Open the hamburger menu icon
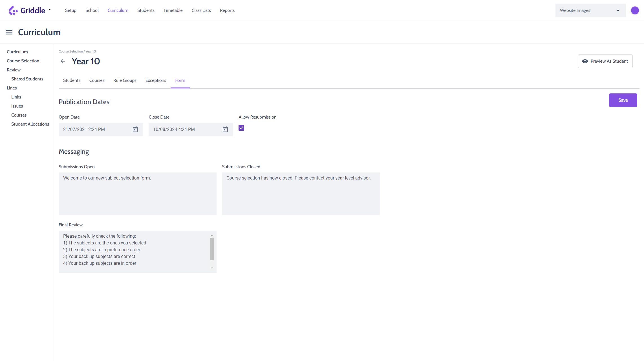 9,32
